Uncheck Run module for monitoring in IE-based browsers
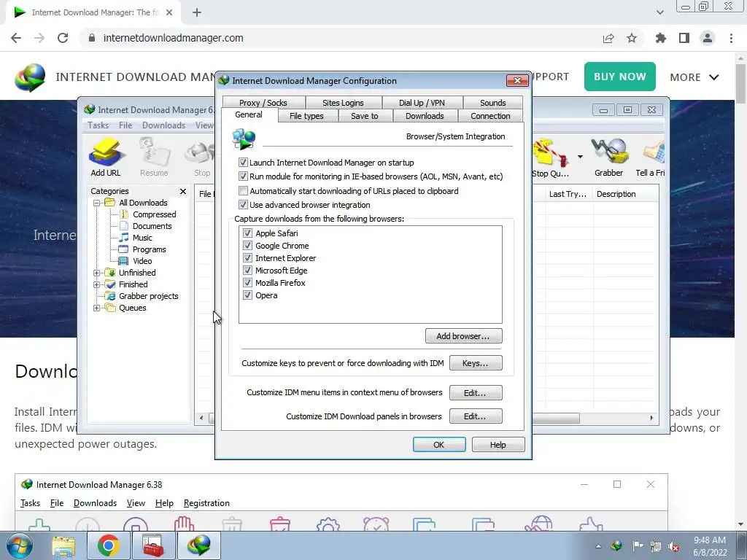 [x=243, y=176]
